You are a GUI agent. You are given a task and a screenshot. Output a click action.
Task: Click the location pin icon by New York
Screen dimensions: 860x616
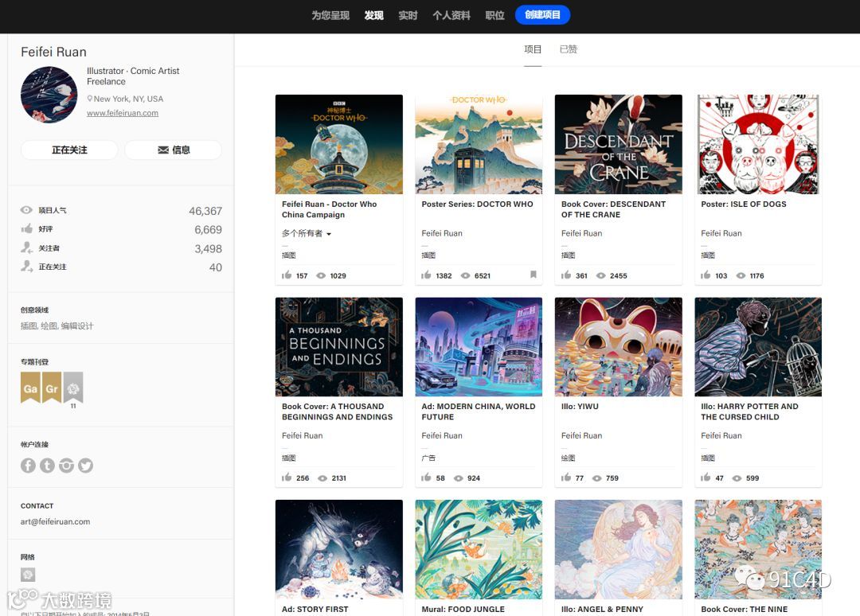pos(90,99)
